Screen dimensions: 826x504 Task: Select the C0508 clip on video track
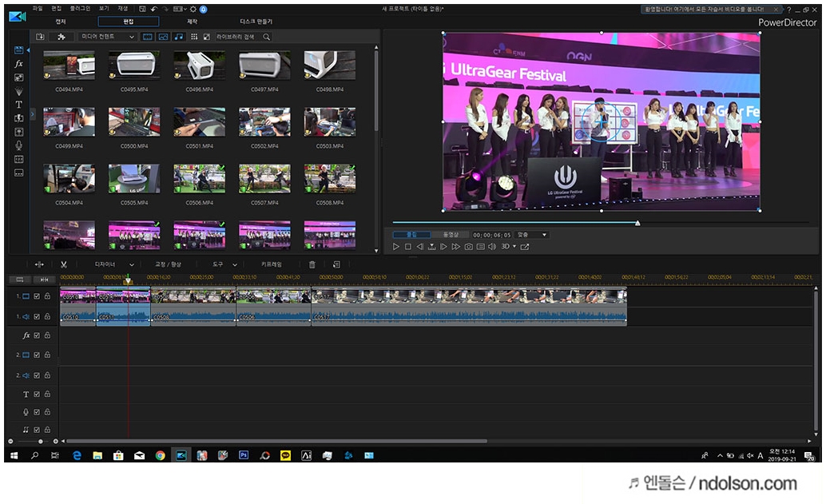pos(193,296)
